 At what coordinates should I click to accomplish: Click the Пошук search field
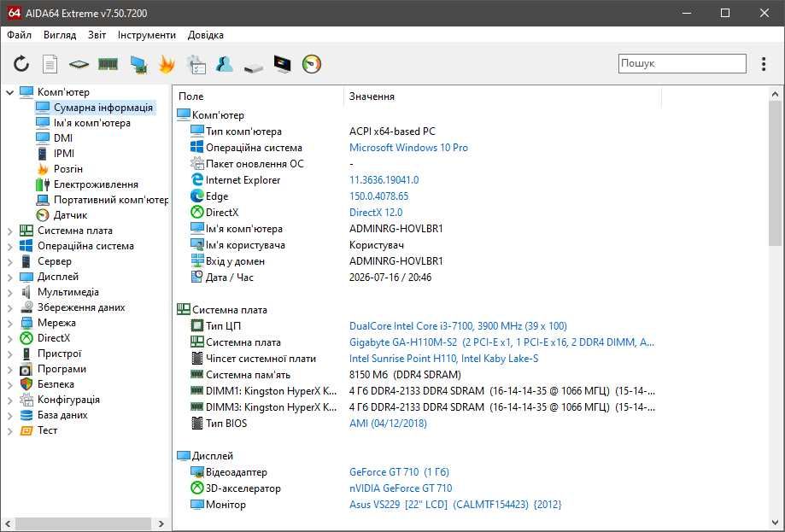[682, 63]
